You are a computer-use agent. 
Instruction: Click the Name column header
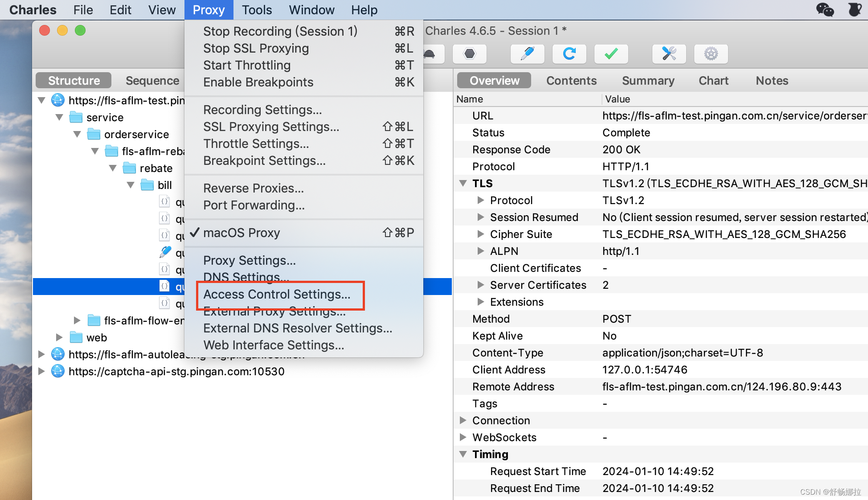click(x=528, y=99)
